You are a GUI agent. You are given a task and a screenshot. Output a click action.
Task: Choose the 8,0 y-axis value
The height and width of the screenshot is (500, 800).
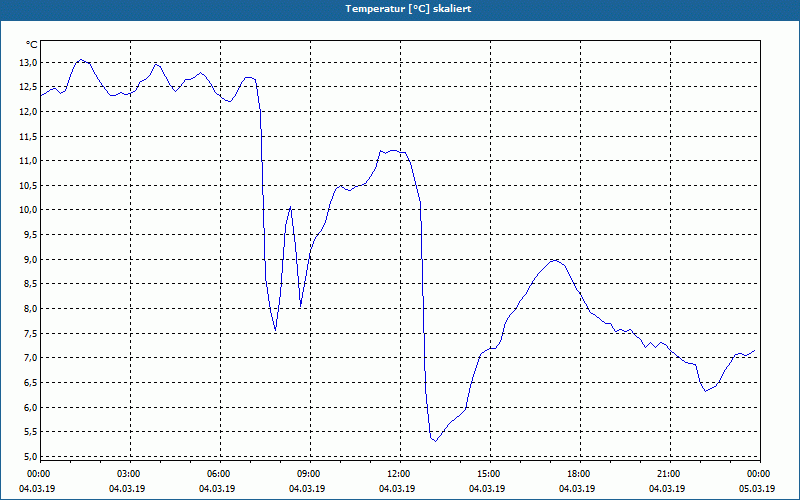click(30, 309)
